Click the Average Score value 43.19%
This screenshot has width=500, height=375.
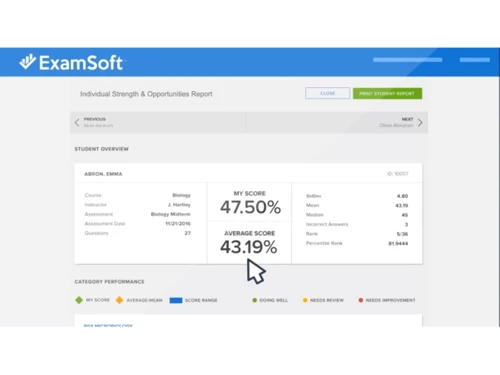(x=249, y=247)
